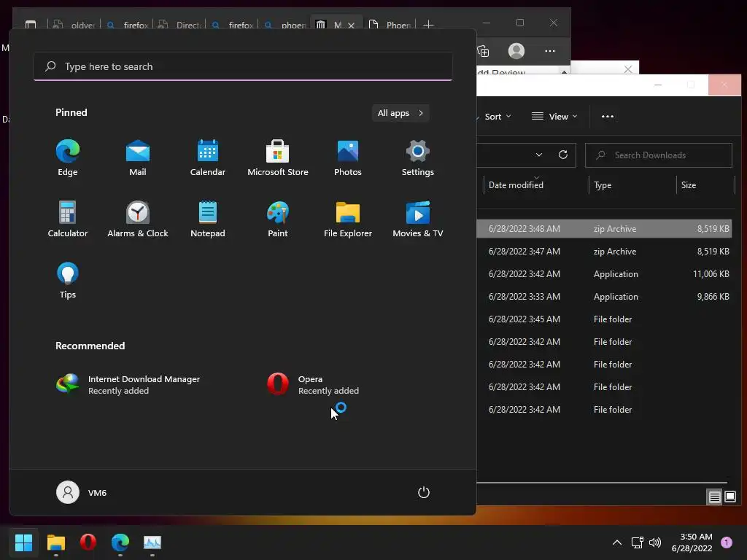Click the power button in Start
Screen dimensions: 747x560
(424, 492)
